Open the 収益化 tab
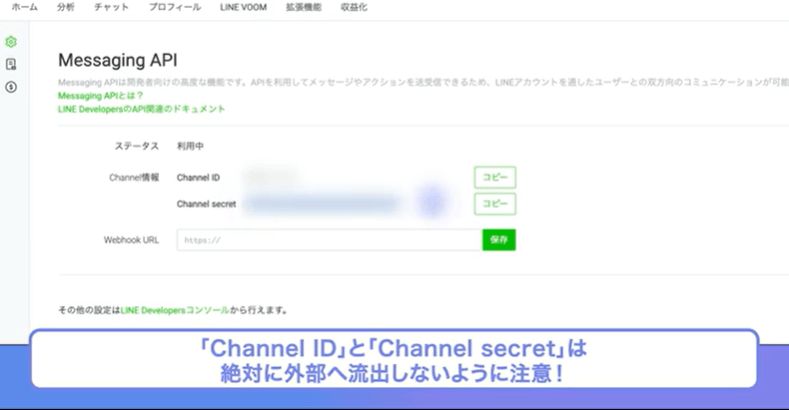789x410 pixels. pos(354,7)
